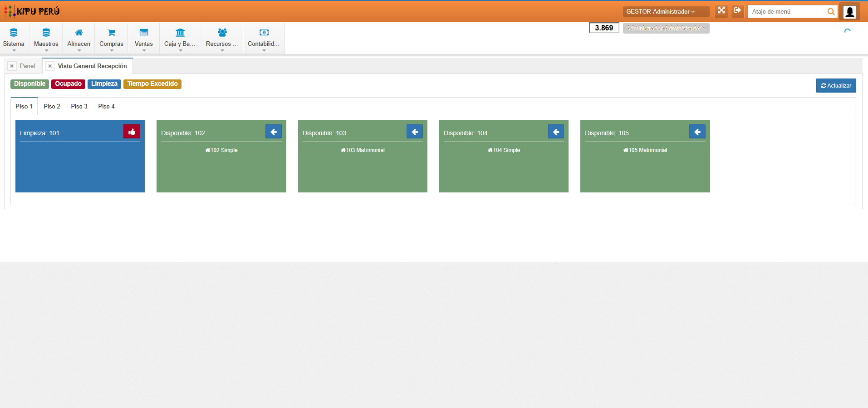The height and width of the screenshot is (408, 868).
Task: Click the Disponible: 105 card title
Action: coord(607,133)
